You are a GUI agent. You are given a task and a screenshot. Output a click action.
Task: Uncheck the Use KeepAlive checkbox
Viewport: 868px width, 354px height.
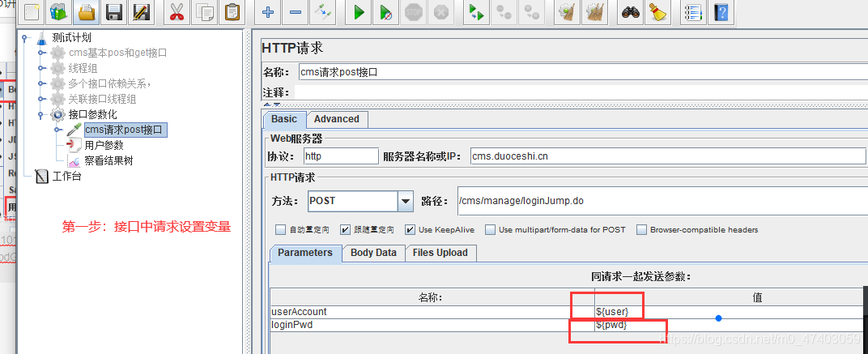tap(411, 229)
